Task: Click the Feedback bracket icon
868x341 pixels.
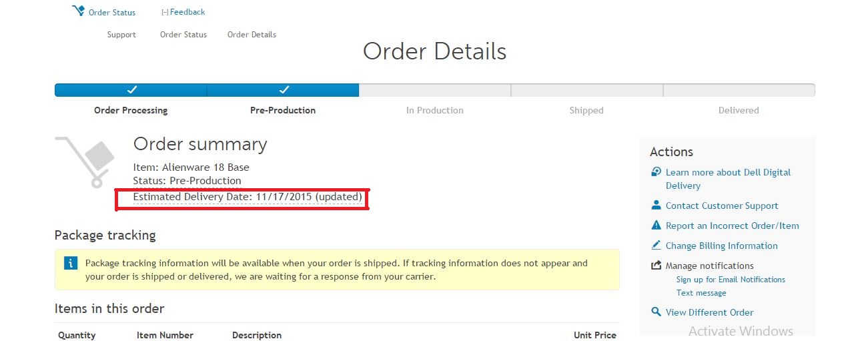Action: (165, 13)
